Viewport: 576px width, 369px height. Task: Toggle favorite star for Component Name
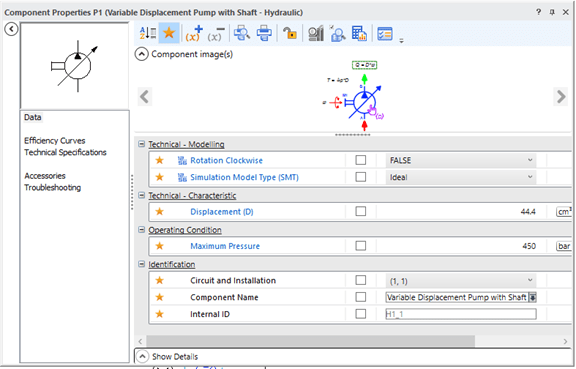point(159,297)
